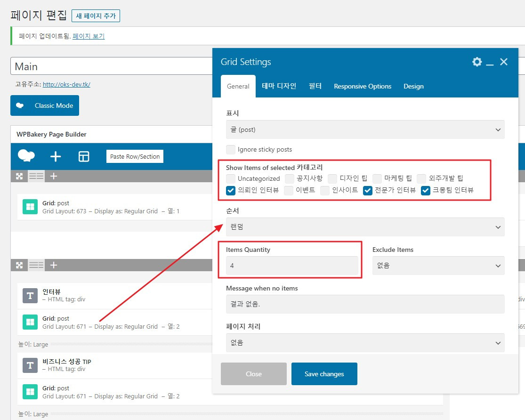Click 'Grid Layout: 673 – Display as: Regular Grid'
525x420 pixels.
pos(100,211)
